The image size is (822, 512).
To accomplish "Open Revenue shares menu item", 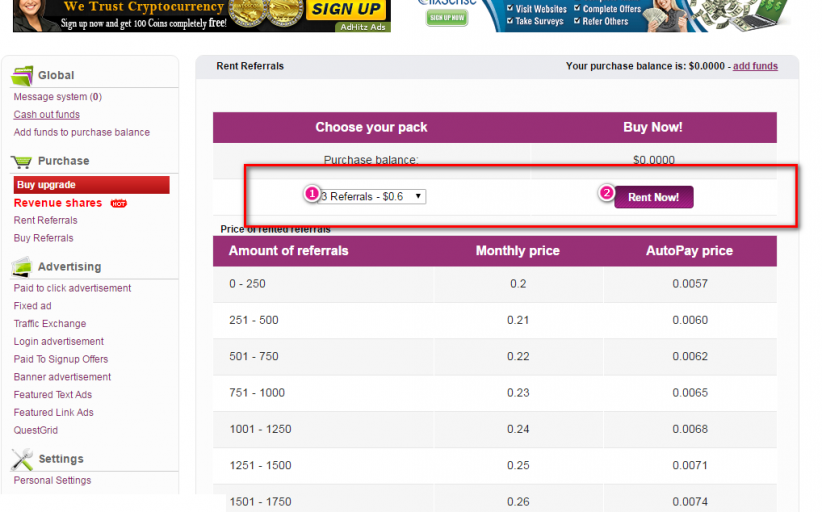I will [58, 203].
